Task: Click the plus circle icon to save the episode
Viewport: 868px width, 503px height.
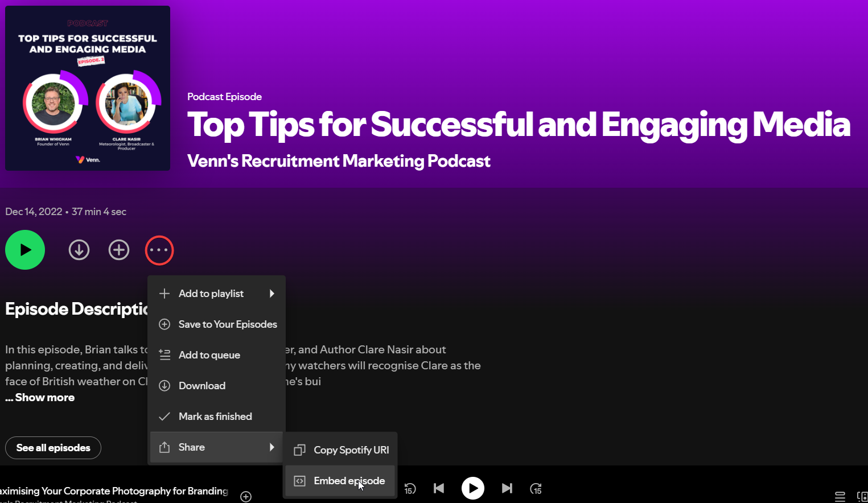Action: click(119, 250)
